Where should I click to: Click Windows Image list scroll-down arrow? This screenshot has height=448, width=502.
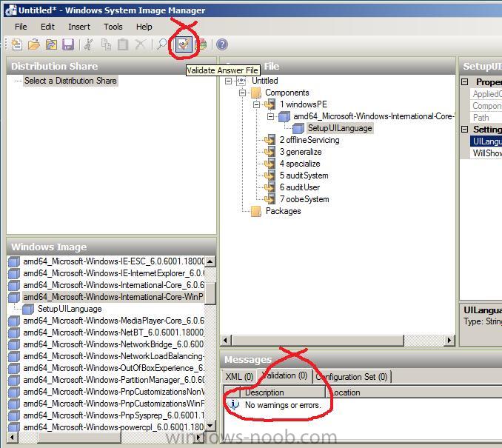click(210, 426)
